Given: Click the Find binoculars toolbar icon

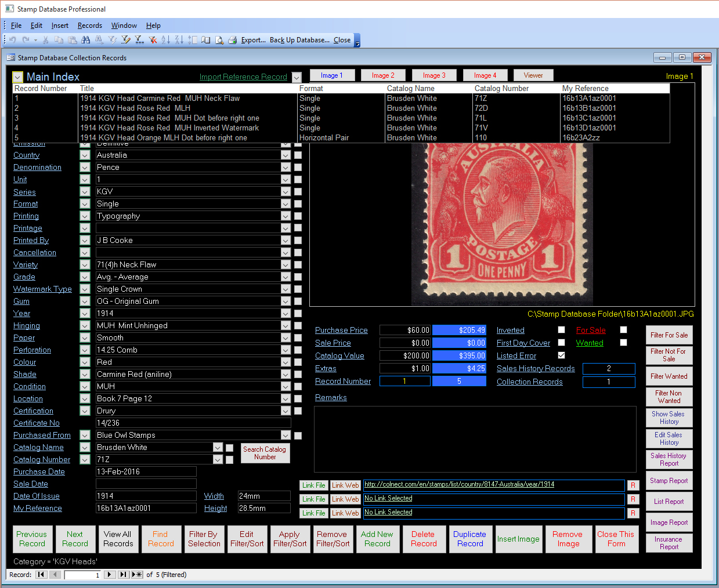Looking at the screenshot, I should (x=86, y=40).
